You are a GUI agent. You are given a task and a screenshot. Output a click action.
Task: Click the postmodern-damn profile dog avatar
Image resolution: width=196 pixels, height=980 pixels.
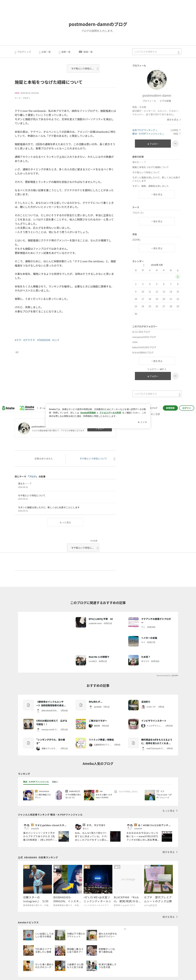157,80
